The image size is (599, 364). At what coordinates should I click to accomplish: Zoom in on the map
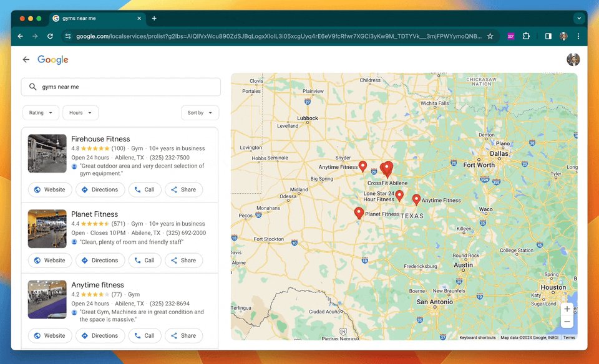(567, 309)
